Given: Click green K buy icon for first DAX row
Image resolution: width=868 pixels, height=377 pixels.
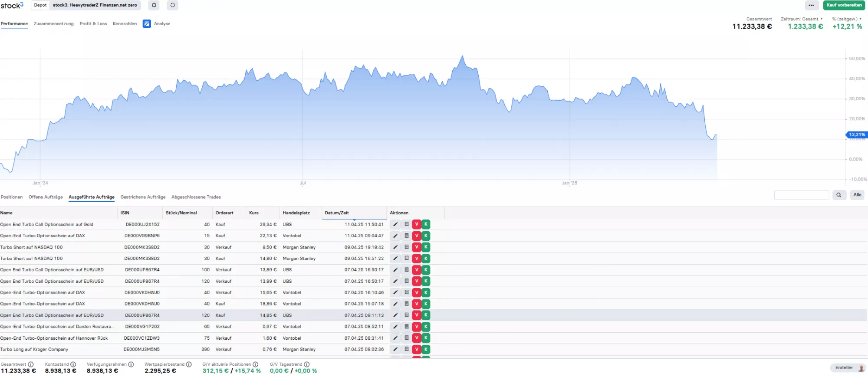Looking at the screenshot, I should tap(426, 236).
